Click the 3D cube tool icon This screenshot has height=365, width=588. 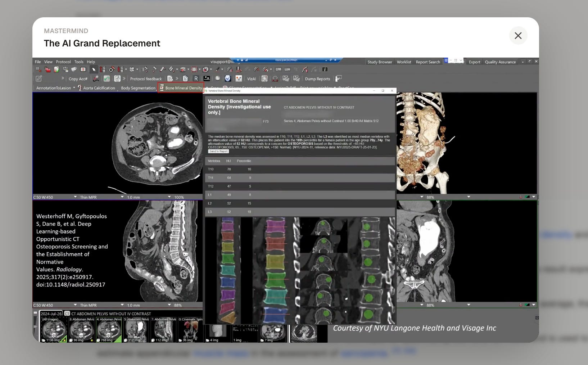[205, 69]
